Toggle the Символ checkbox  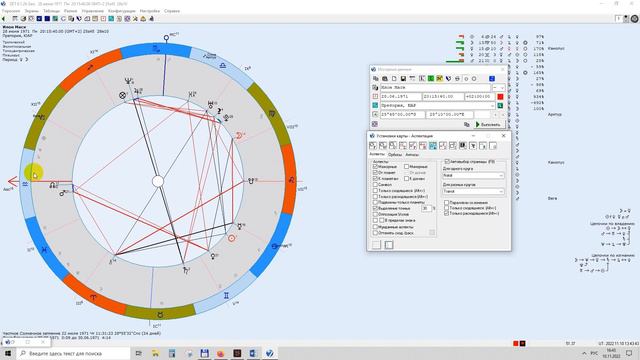tap(375, 184)
